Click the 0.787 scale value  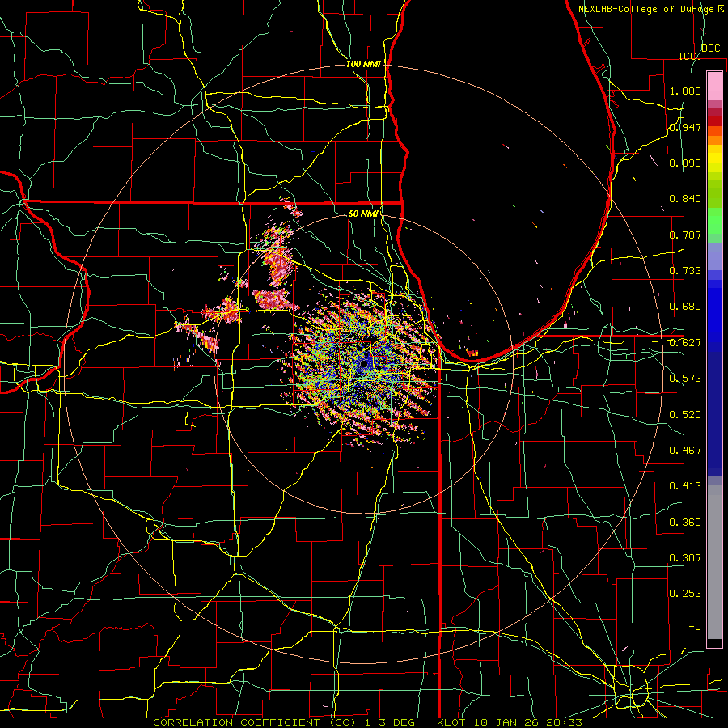click(685, 235)
